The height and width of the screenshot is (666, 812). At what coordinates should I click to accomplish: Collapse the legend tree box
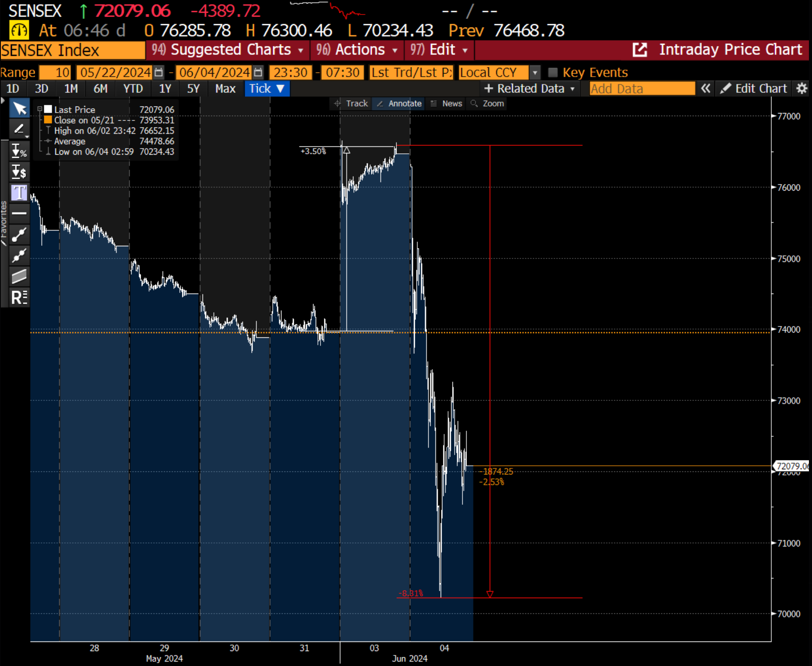(39, 109)
